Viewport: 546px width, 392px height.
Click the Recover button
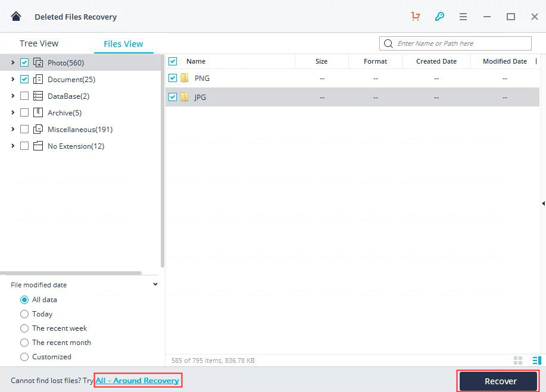pyautogui.click(x=498, y=381)
